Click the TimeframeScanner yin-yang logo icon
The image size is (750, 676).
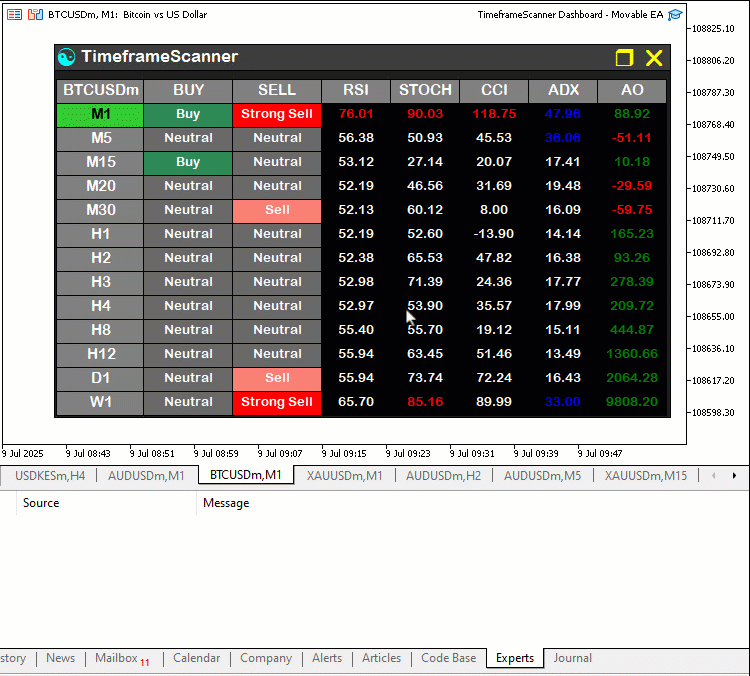[x=66, y=57]
